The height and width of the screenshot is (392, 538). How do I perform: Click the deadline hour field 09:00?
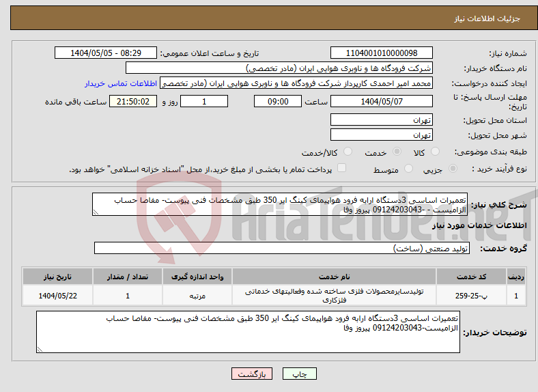point(278,101)
